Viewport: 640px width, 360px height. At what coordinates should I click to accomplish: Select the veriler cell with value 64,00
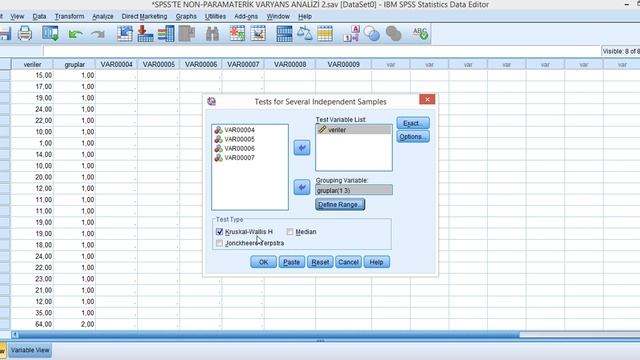[x=32, y=324]
